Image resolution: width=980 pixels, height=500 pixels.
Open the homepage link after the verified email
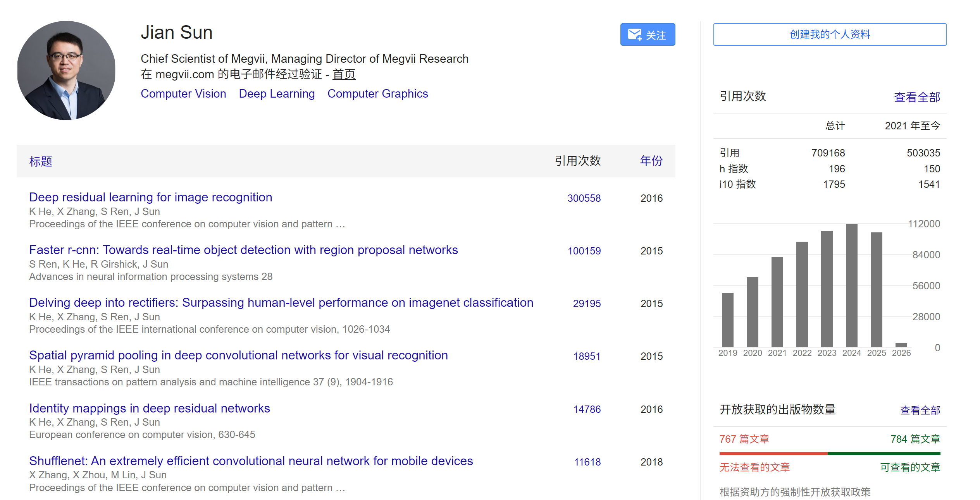pos(344,74)
